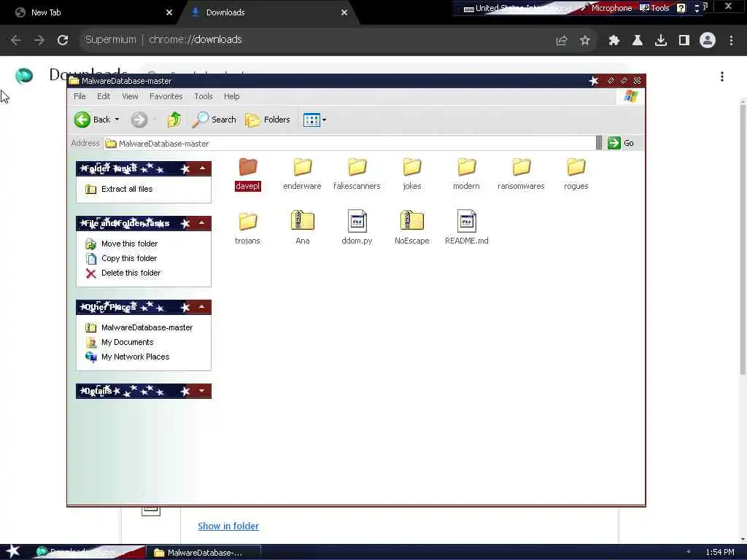Open the browser profile avatar
The image size is (747, 560).
(708, 41)
